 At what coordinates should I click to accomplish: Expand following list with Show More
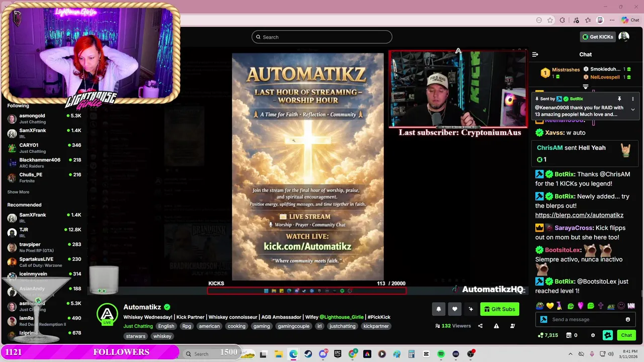tap(18, 192)
